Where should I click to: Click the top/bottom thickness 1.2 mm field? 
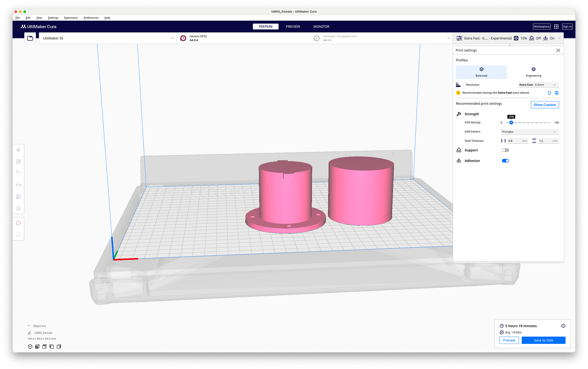(548, 141)
